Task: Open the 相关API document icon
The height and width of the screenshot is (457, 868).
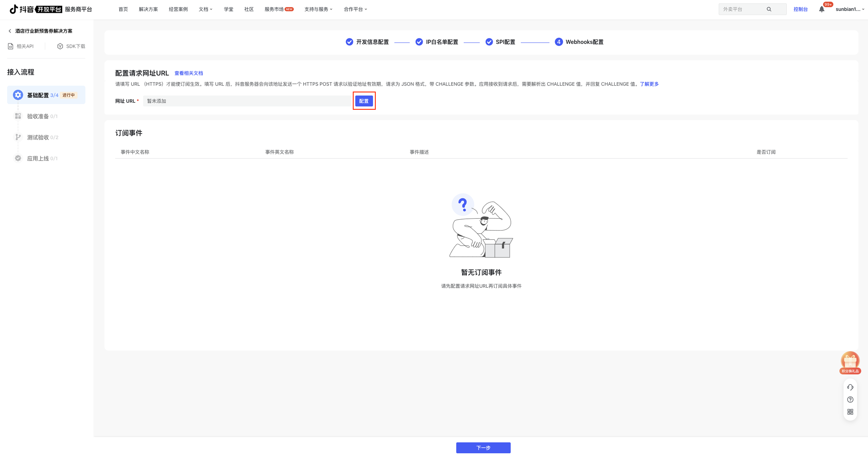Action: pos(11,46)
